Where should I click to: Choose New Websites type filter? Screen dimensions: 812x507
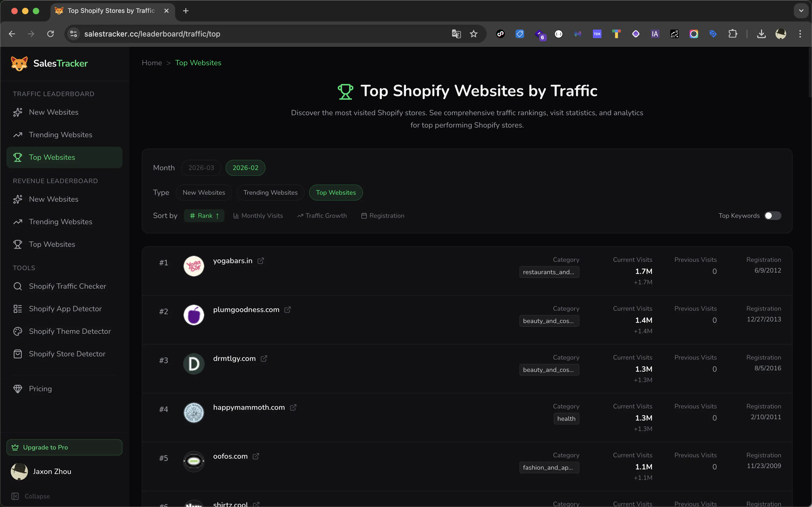coord(204,193)
